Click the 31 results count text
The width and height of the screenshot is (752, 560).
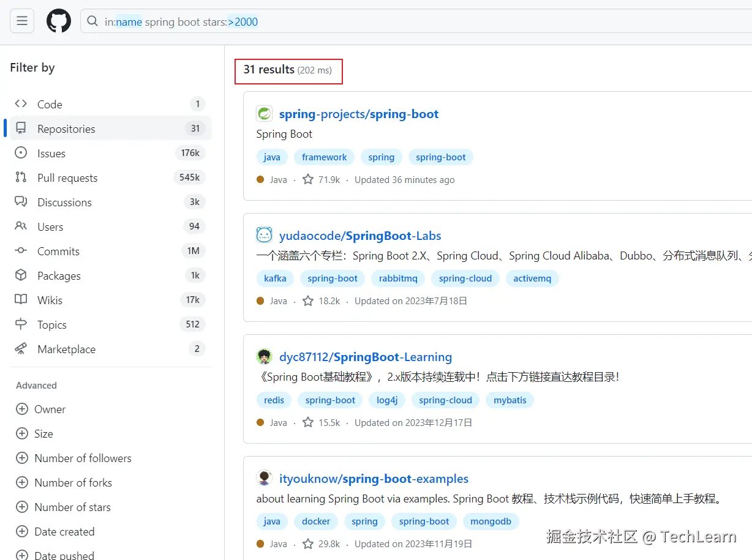(x=269, y=70)
